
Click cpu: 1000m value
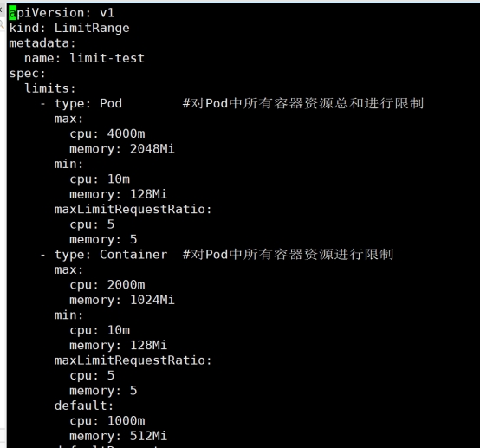[107, 421]
